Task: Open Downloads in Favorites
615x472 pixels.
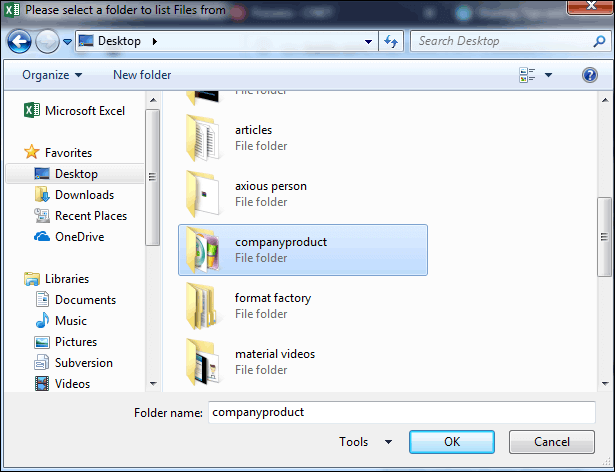Action: pos(84,195)
